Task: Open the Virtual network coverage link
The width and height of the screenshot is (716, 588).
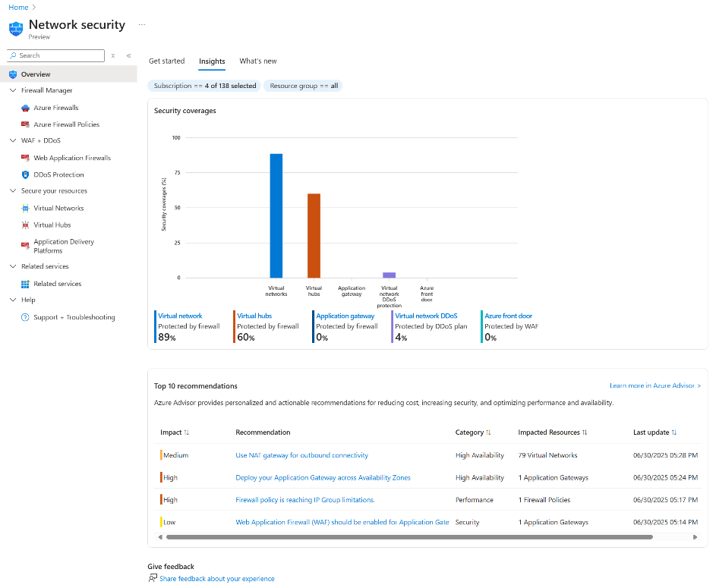Action: (x=180, y=316)
